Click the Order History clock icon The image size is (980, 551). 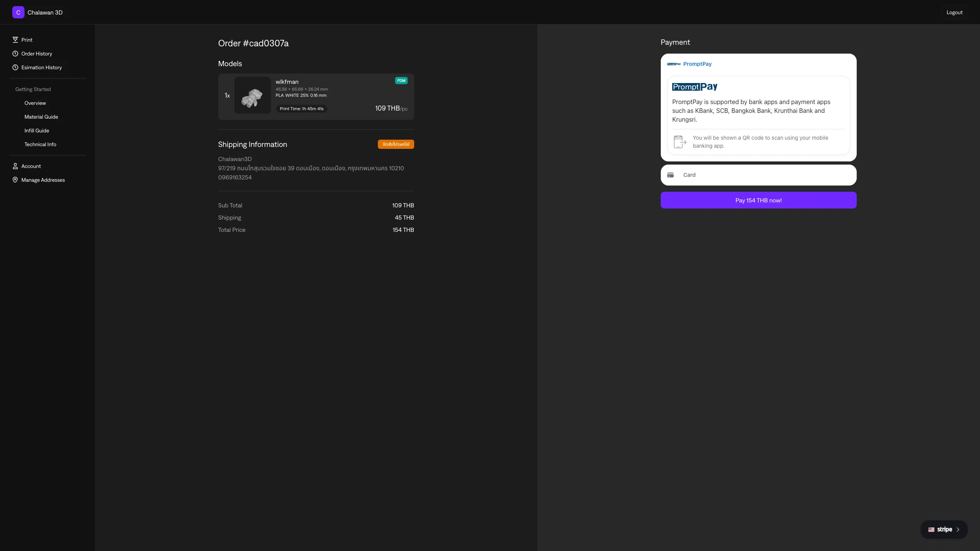coord(15,54)
